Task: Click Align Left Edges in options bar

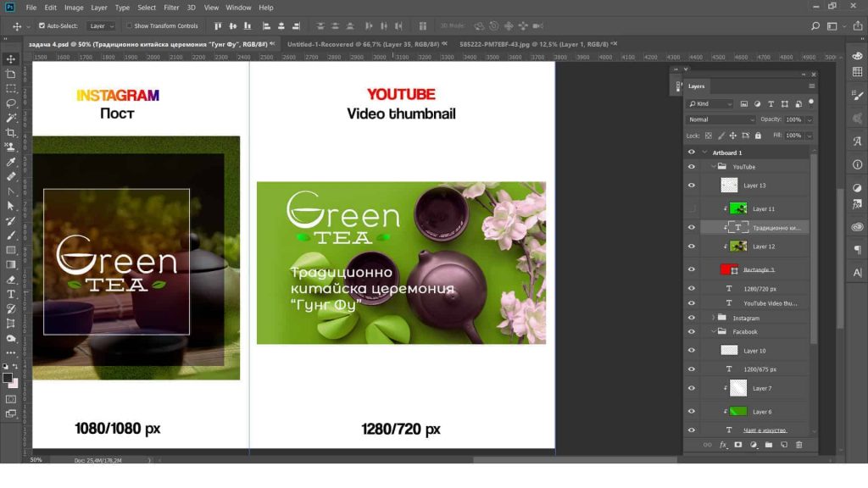Action: point(266,26)
